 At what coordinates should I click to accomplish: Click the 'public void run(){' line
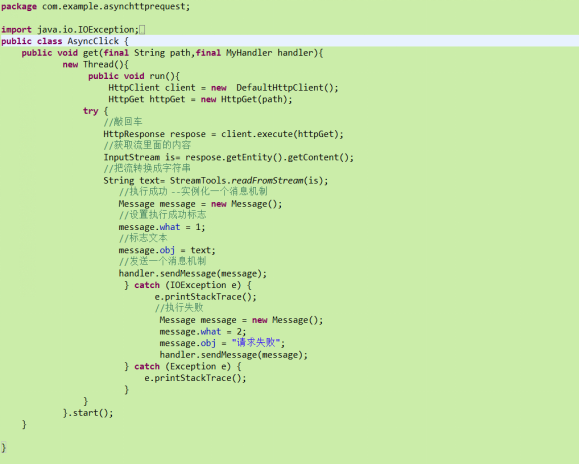tap(134, 76)
